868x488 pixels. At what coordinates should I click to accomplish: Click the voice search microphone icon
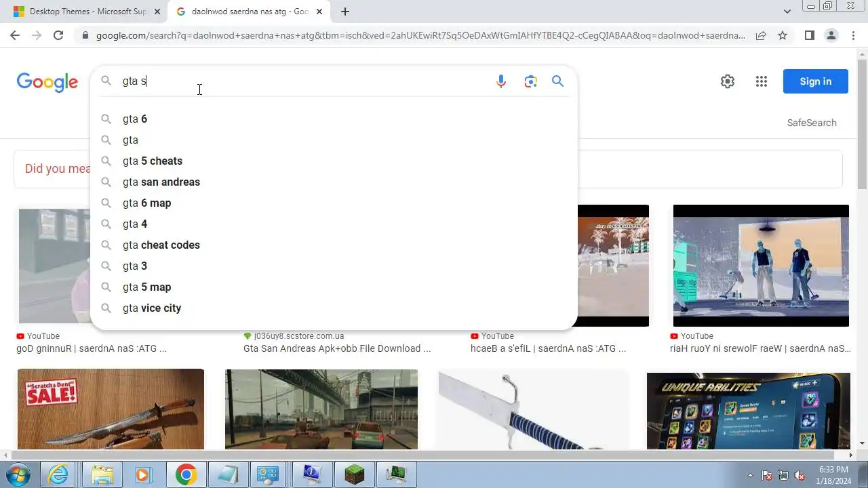501,81
